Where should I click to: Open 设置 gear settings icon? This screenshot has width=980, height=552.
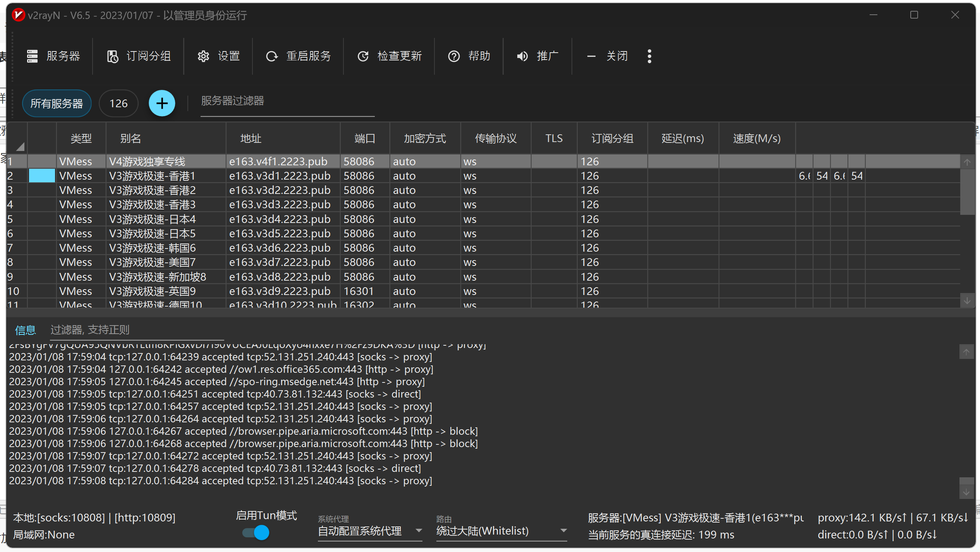click(x=203, y=56)
